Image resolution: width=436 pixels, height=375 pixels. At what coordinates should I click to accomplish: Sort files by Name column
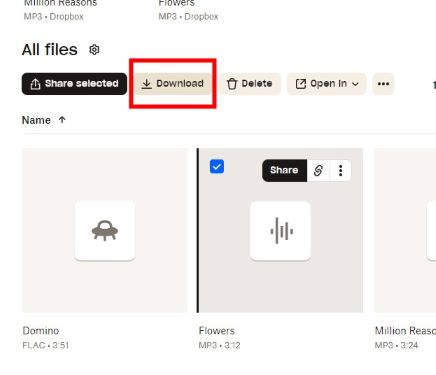(36, 120)
